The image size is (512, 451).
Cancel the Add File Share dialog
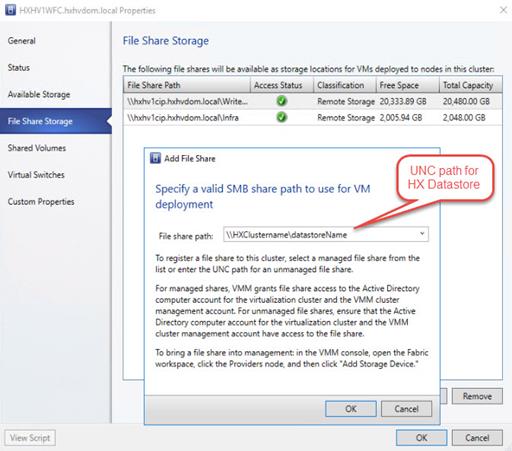click(406, 409)
